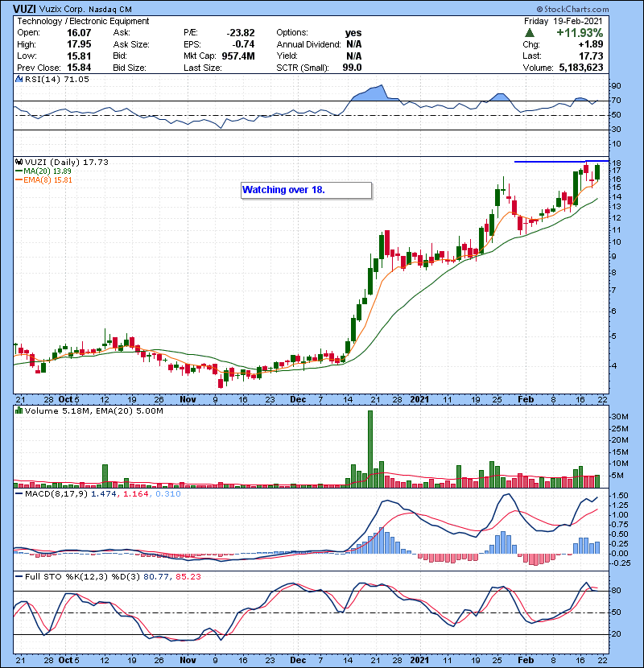Click the 'Oct 5' label on the price axis

68,400
